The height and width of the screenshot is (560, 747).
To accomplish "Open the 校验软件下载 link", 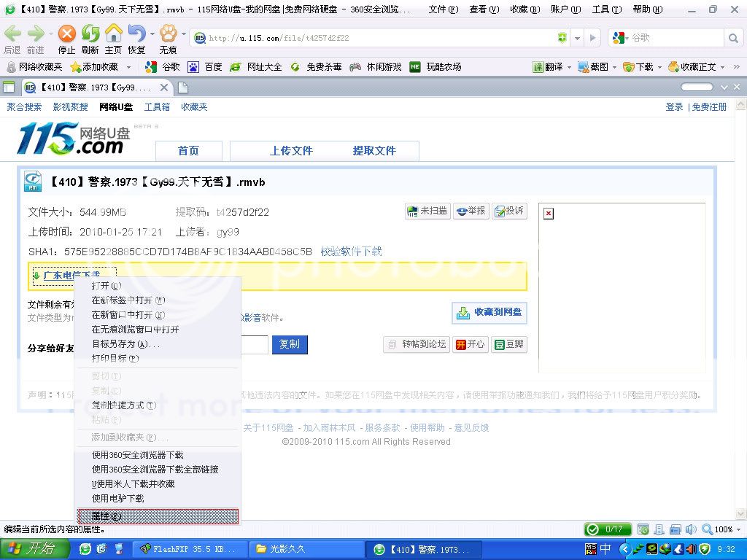I will 351,252.
